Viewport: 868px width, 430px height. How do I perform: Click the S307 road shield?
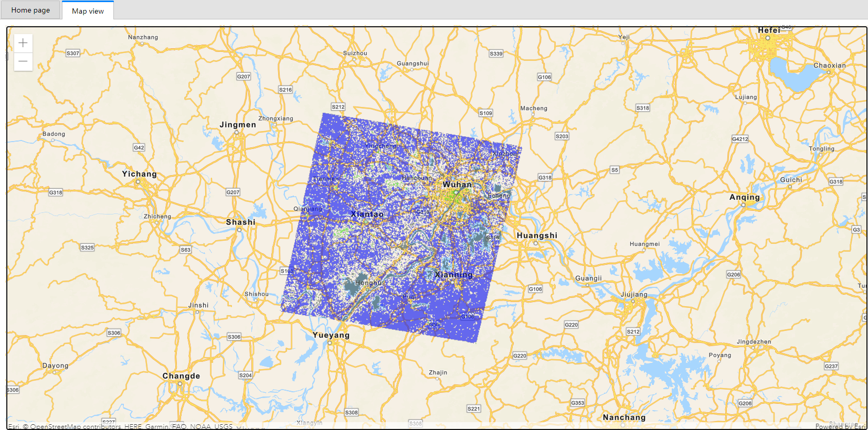(73, 53)
